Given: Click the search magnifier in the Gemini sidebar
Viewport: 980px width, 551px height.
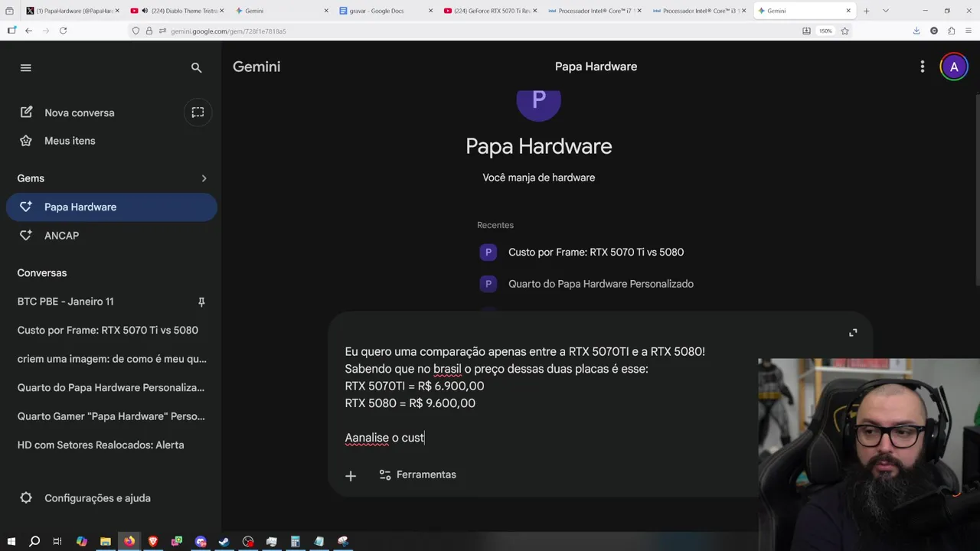Looking at the screenshot, I should pos(197,67).
